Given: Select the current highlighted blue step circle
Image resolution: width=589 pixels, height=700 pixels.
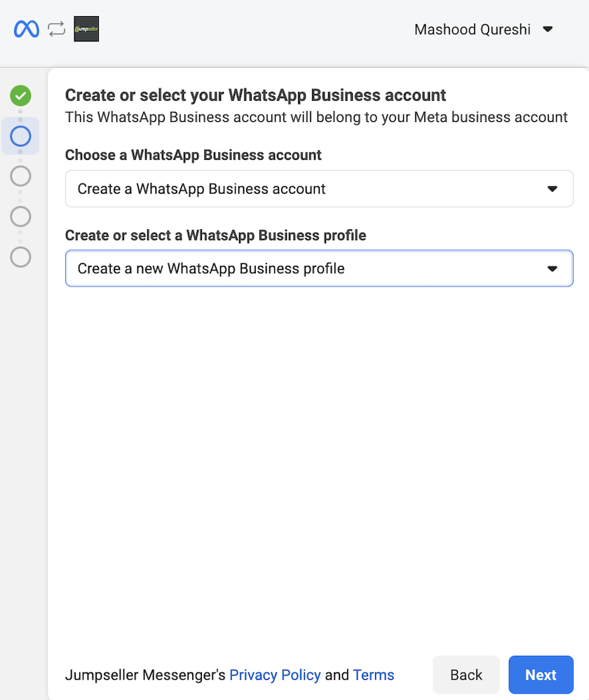Looking at the screenshot, I should click(x=20, y=136).
